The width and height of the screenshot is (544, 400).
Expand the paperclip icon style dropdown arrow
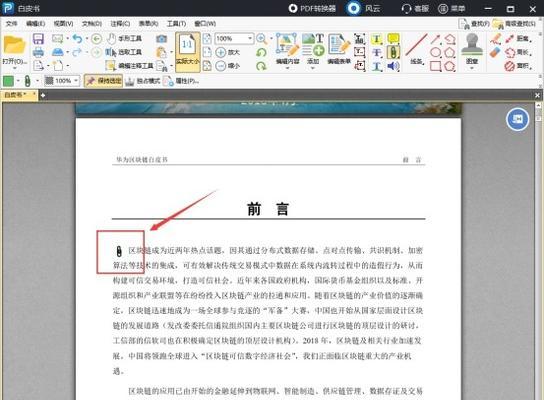click(x=37, y=81)
